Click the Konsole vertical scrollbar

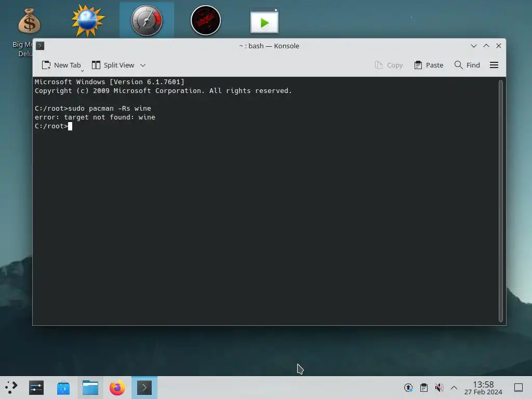point(500,201)
